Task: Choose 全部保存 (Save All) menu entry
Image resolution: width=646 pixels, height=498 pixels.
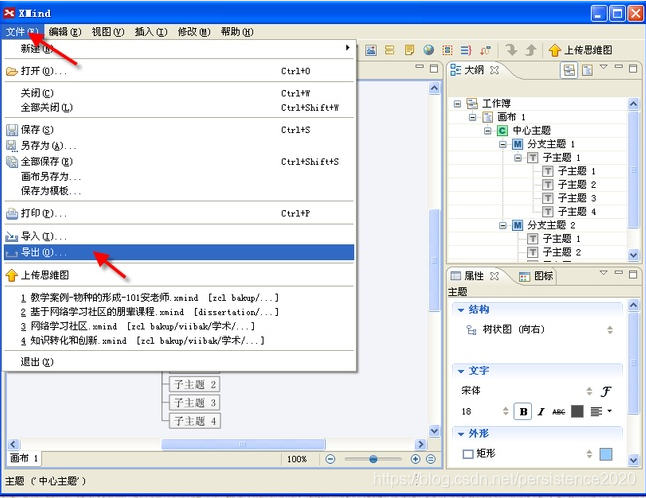Action: (x=179, y=161)
